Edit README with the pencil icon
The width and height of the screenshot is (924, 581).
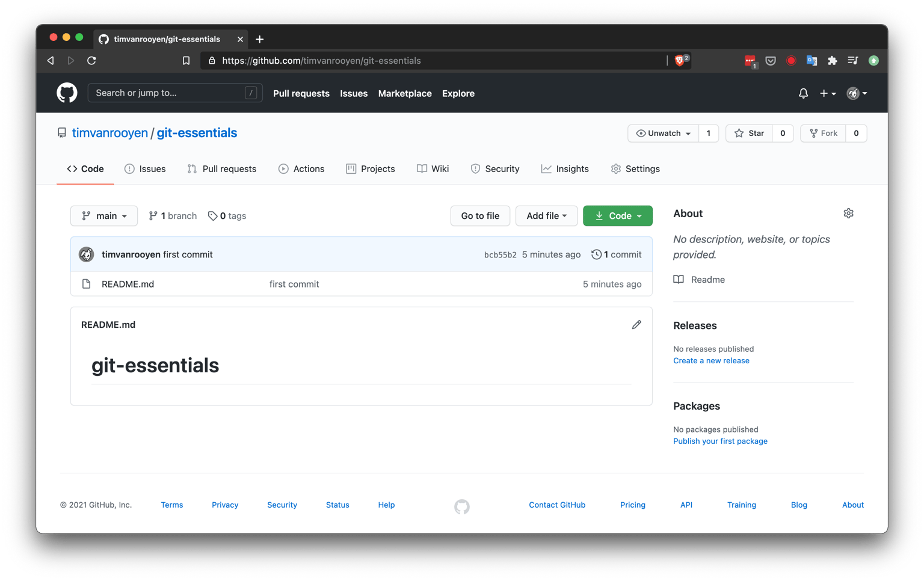636,325
